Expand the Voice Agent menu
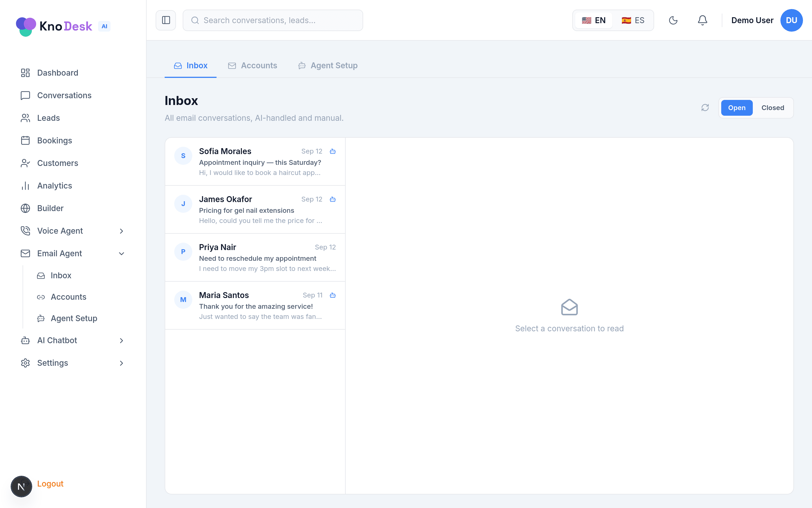 (x=72, y=231)
